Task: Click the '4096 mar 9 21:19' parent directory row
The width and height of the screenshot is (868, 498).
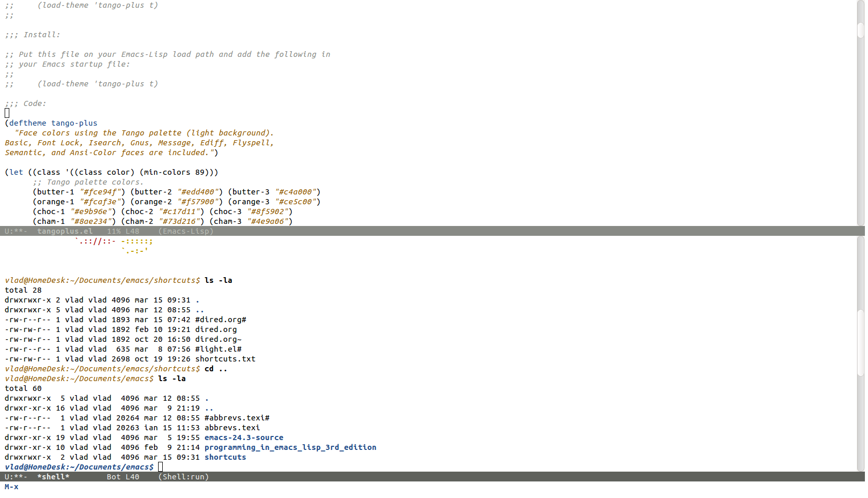Action: 109,408
